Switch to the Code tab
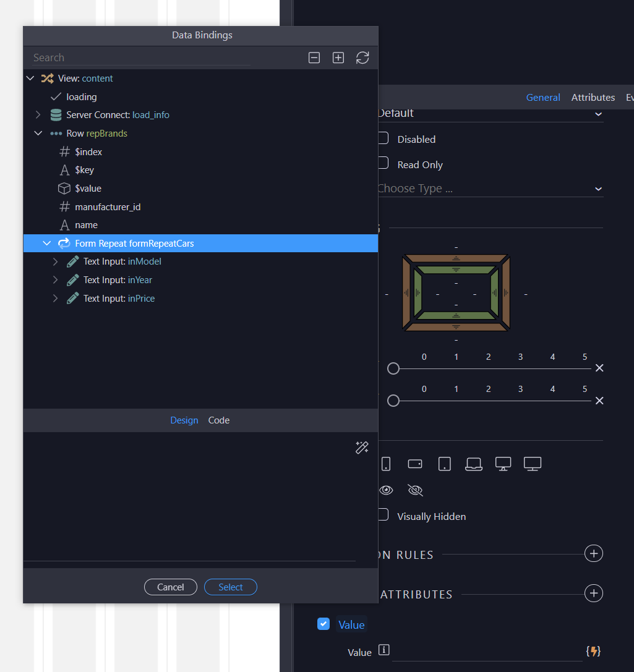634x672 pixels. click(x=219, y=420)
